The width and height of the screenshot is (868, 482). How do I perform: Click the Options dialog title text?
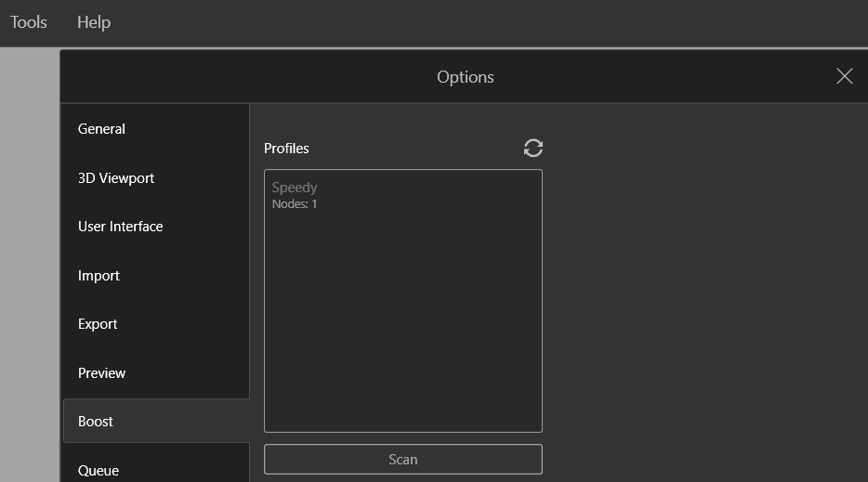point(465,77)
